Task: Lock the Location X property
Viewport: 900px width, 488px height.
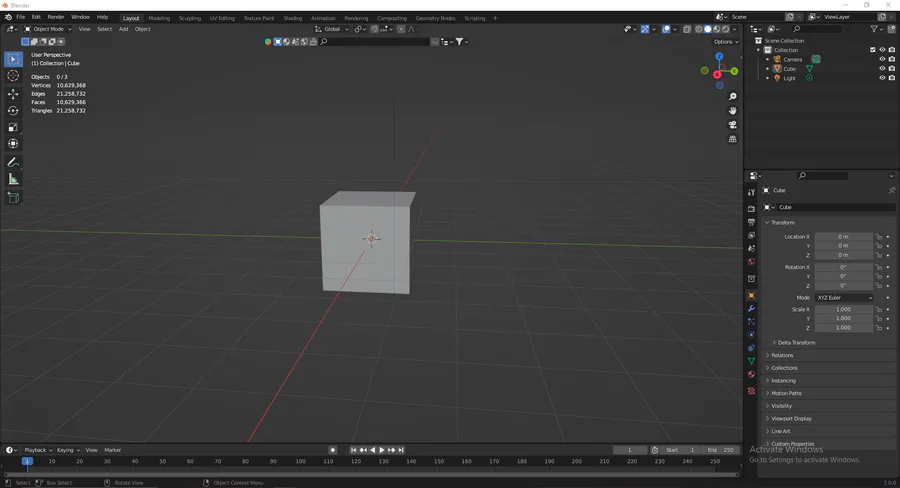Action: pos(878,237)
